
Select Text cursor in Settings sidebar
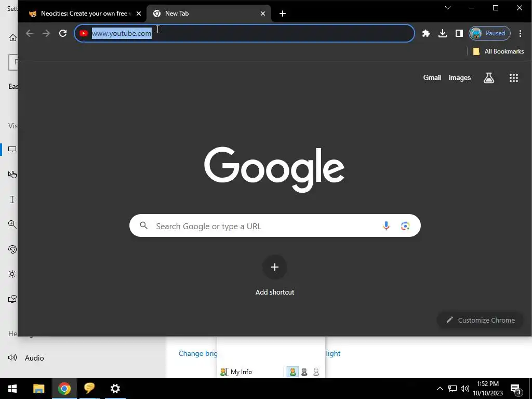point(12,199)
